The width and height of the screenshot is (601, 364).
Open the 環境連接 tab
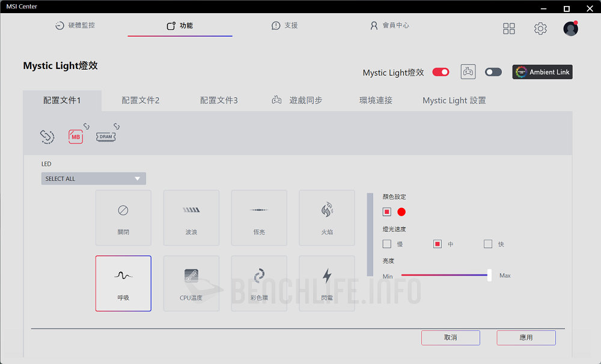pos(376,100)
